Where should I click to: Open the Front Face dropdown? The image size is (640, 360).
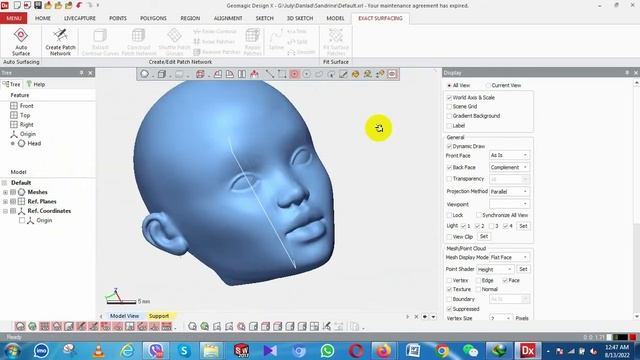(509, 155)
